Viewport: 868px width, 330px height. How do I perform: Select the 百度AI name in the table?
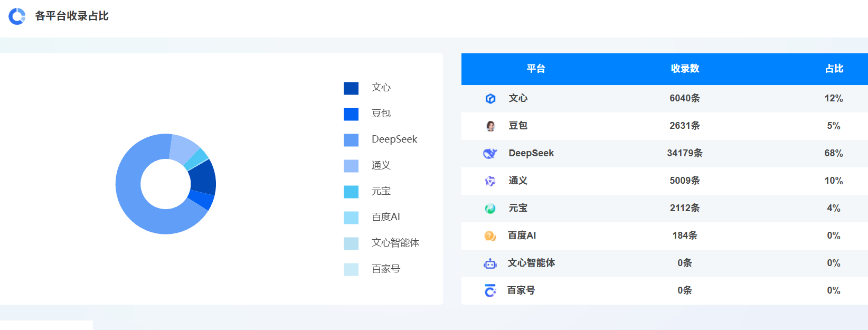522,235
